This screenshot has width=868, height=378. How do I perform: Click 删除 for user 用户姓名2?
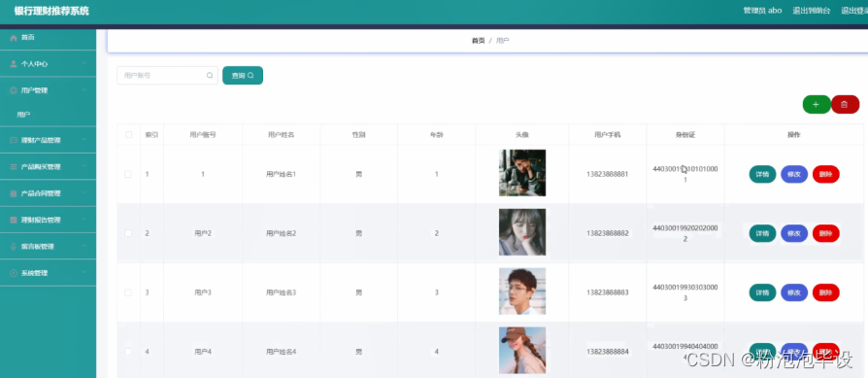pos(825,233)
